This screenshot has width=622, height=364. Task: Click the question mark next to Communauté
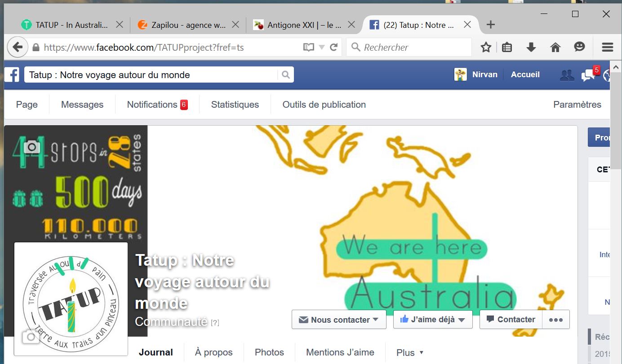tap(215, 323)
